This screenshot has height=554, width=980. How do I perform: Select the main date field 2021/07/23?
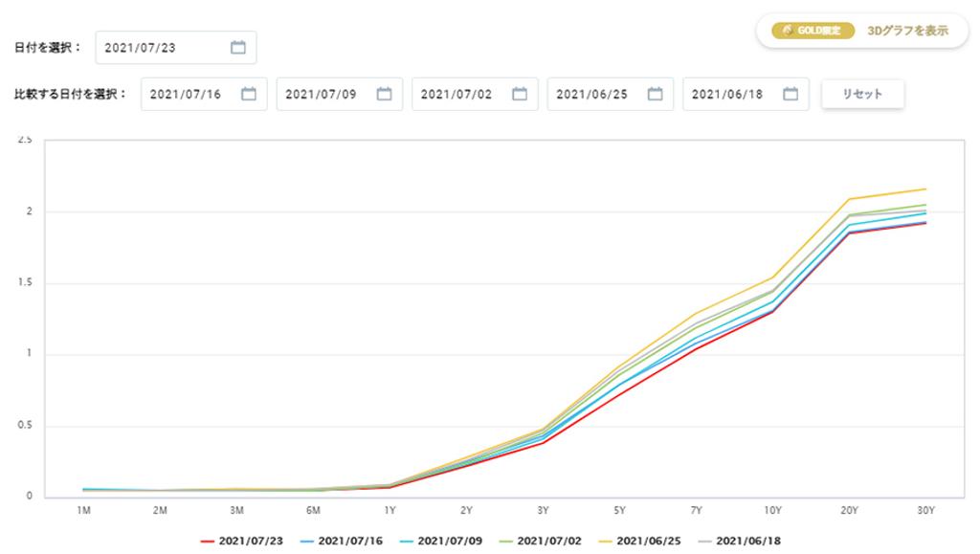pyautogui.click(x=176, y=48)
